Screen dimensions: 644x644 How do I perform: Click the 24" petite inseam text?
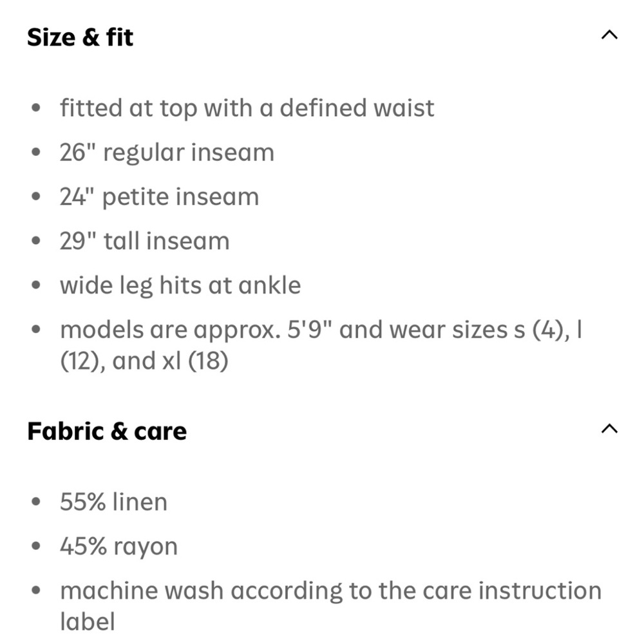pos(159,196)
